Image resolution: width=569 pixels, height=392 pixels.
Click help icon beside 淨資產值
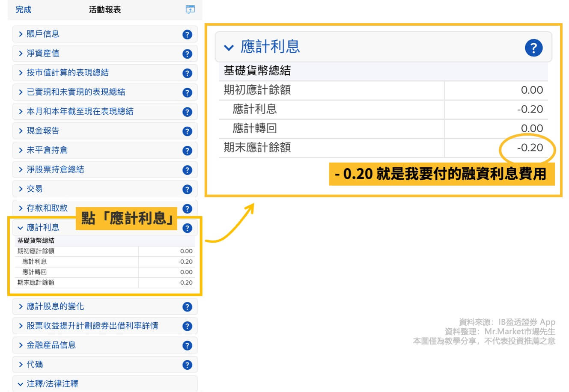click(x=187, y=54)
